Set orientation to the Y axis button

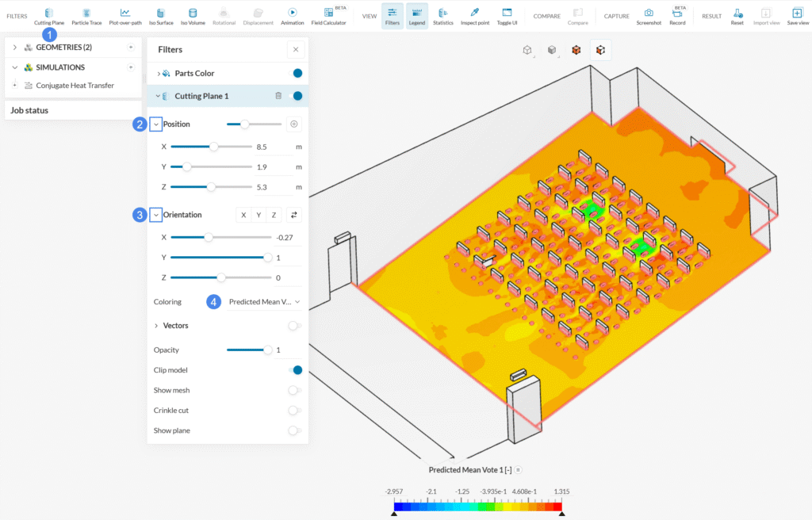tap(259, 215)
